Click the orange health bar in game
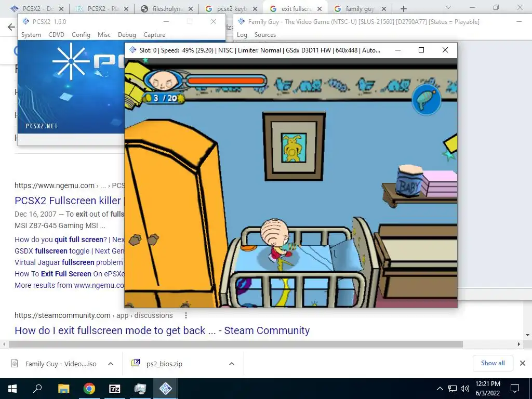Screen dimensions: 532x399 click(x=225, y=81)
